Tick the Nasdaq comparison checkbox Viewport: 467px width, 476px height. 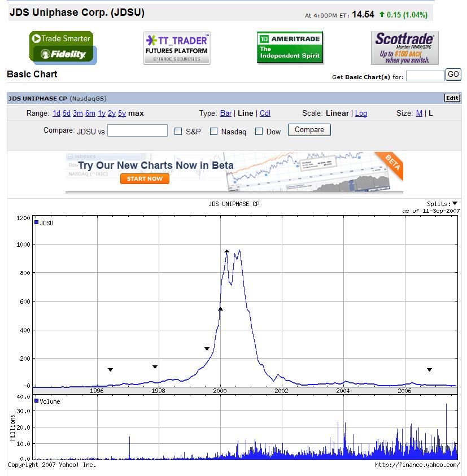click(214, 132)
